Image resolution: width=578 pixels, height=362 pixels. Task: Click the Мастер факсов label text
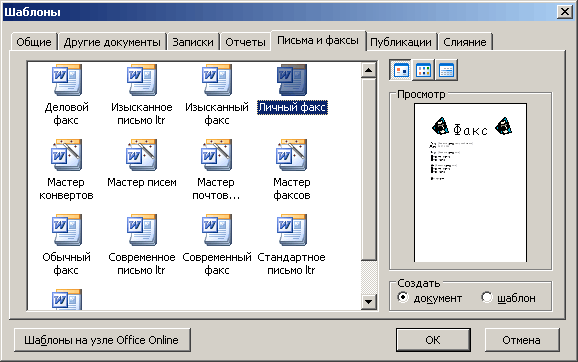pos(292,189)
